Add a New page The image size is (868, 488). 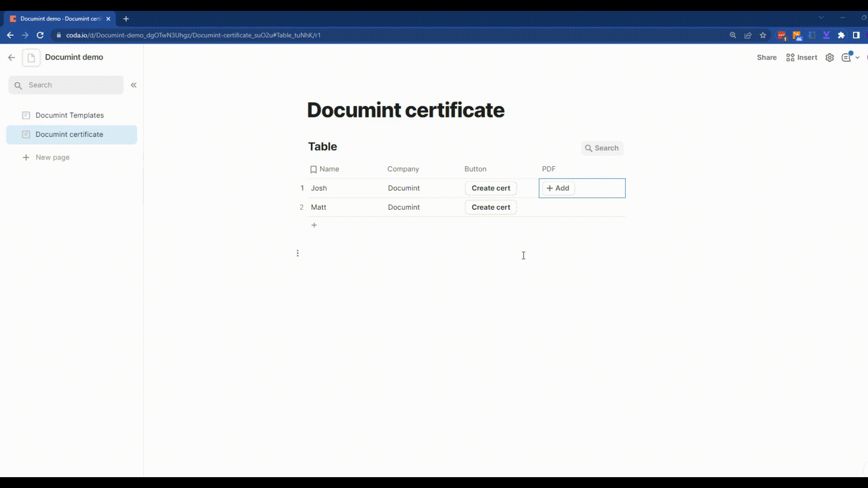(x=46, y=157)
